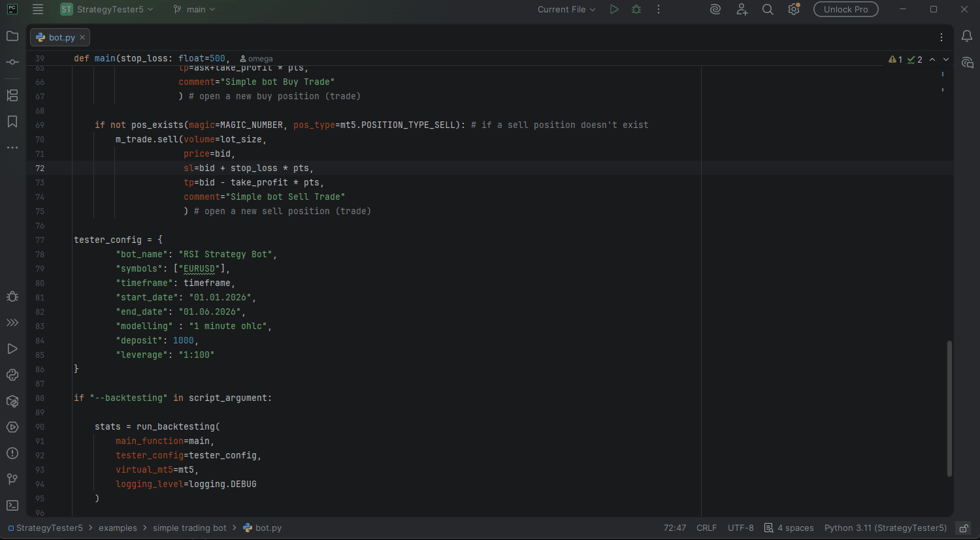Open the main hamburger menu
Viewport: 980px width, 540px height.
click(x=38, y=9)
